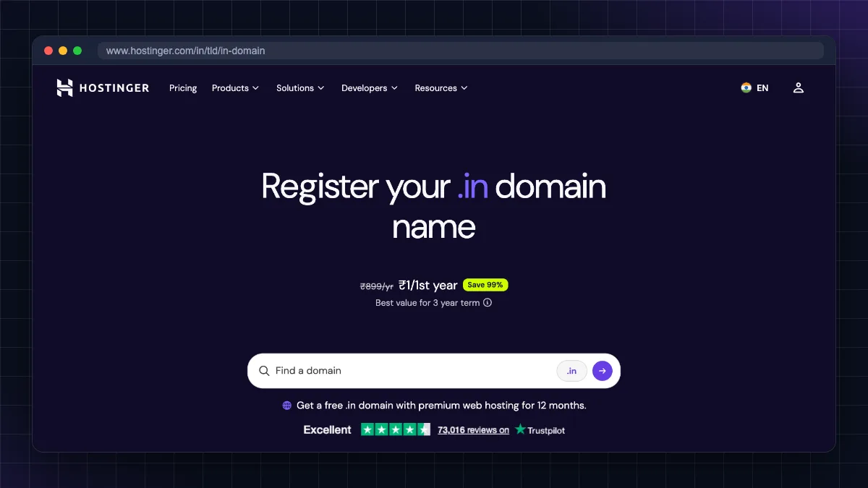Click the ₹1/1st year price
The height and width of the screenshot is (488, 868).
pos(428,286)
